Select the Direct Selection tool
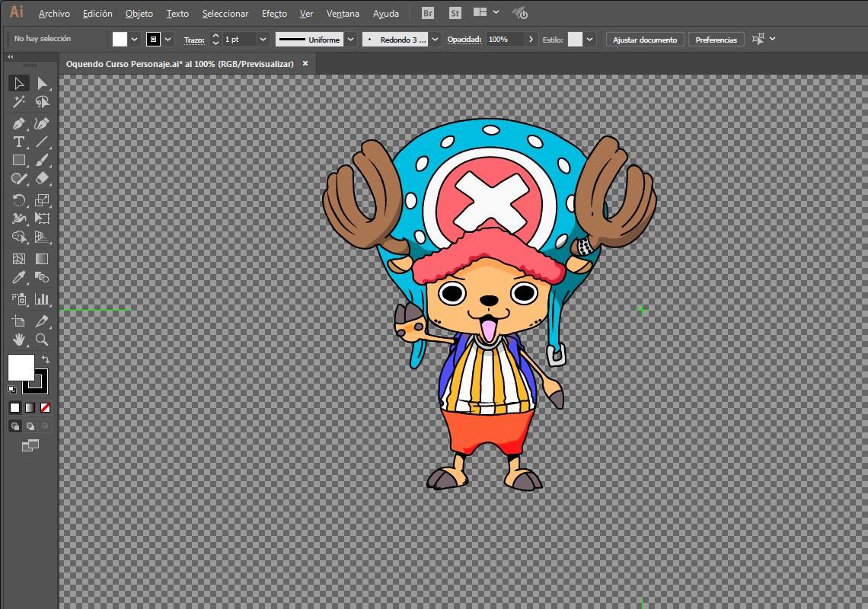The height and width of the screenshot is (609, 868). (x=42, y=83)
